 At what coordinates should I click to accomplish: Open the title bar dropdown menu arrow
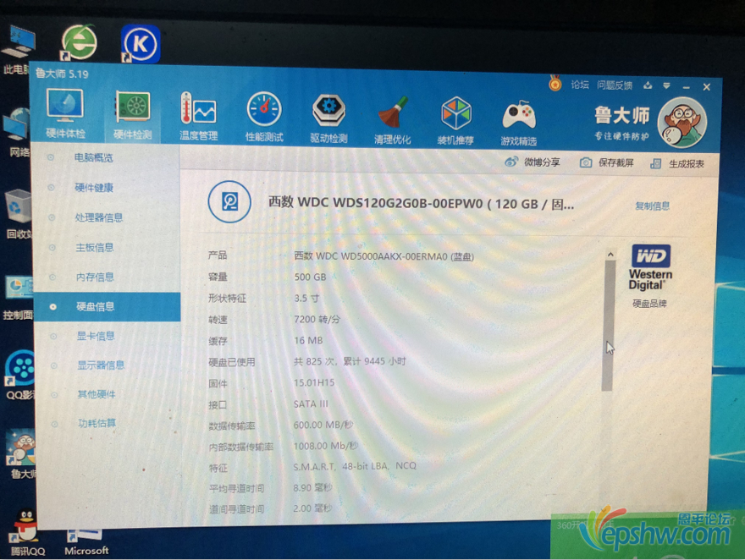(666, 86)
